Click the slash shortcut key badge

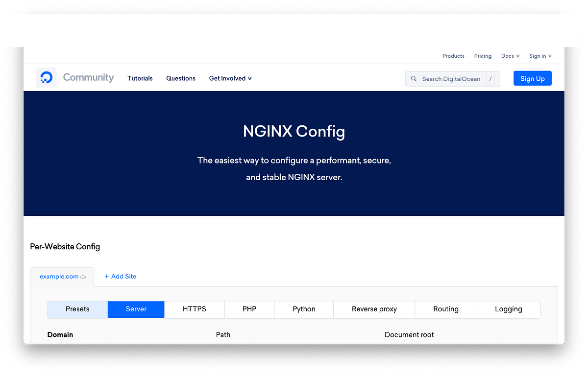point(490,79)
